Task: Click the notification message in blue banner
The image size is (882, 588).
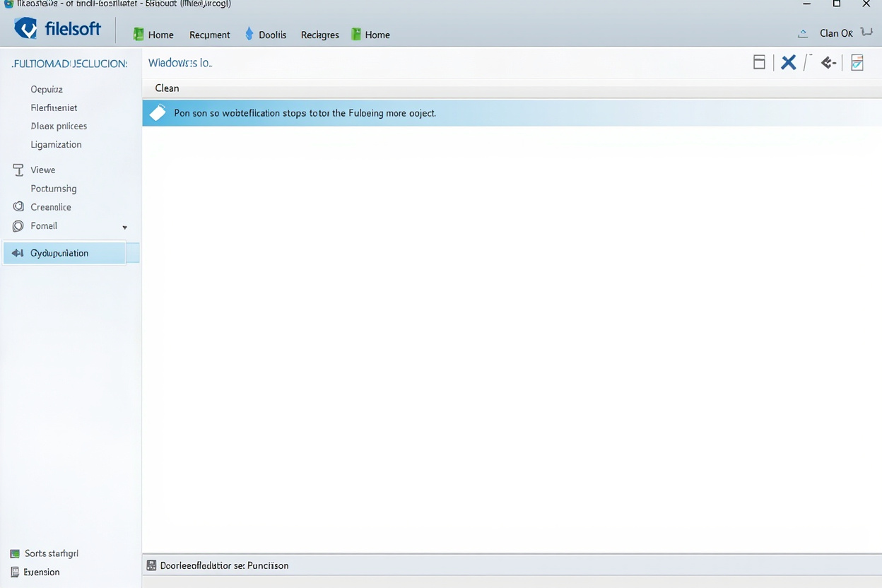Action: pos(305,113)
